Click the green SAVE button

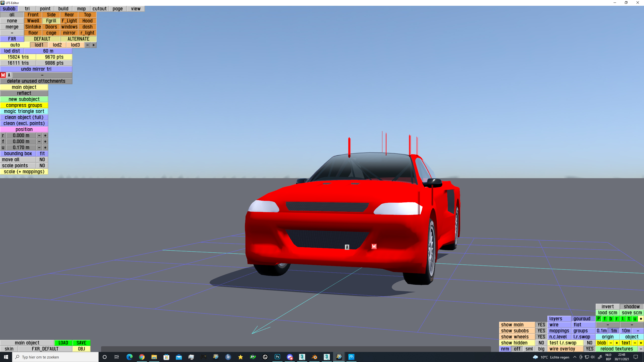tap(81, 343)
